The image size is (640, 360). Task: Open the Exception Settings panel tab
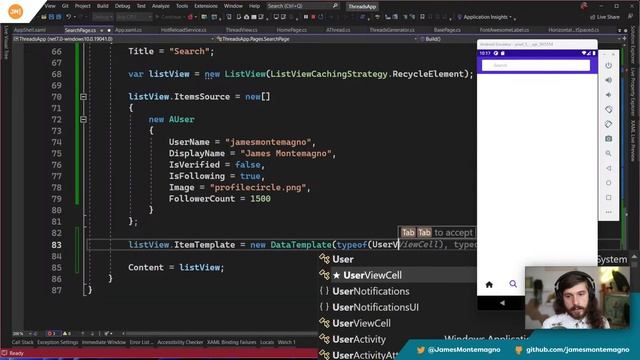click(58, 342)
